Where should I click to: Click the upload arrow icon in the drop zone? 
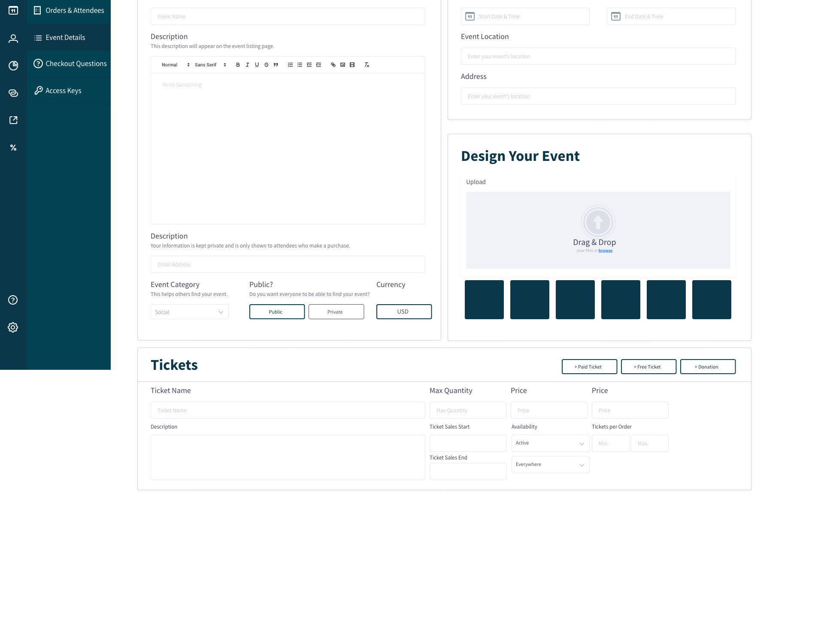pos(598,222)
